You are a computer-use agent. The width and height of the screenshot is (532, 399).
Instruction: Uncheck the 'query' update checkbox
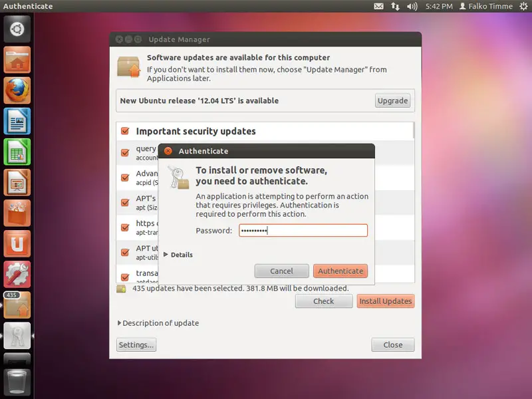125,153
